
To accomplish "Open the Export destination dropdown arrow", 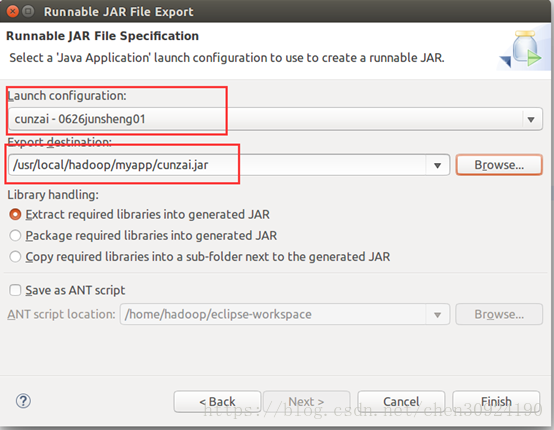I will pos(437,165).
